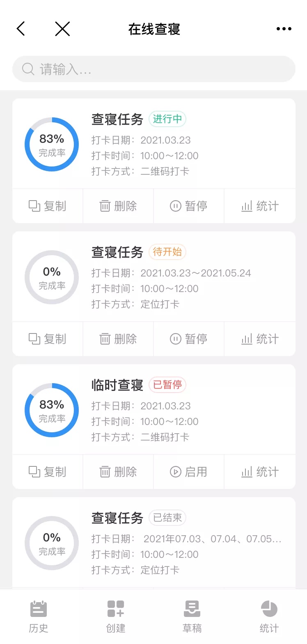Open statistics for the 待开始 task
The image size is (307, 644).
pyautogui.click(x=260, y=339)
